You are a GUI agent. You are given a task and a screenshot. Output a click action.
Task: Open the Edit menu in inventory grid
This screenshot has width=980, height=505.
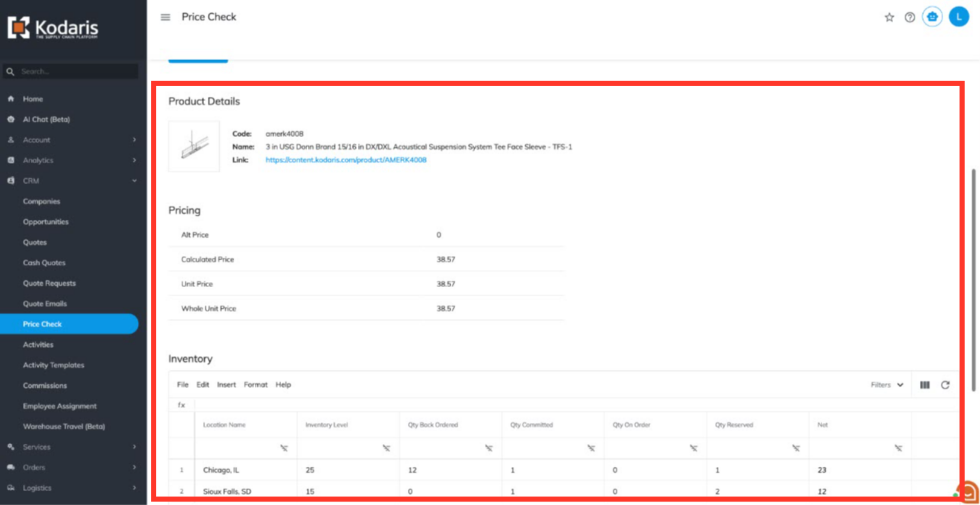[203, 385]
